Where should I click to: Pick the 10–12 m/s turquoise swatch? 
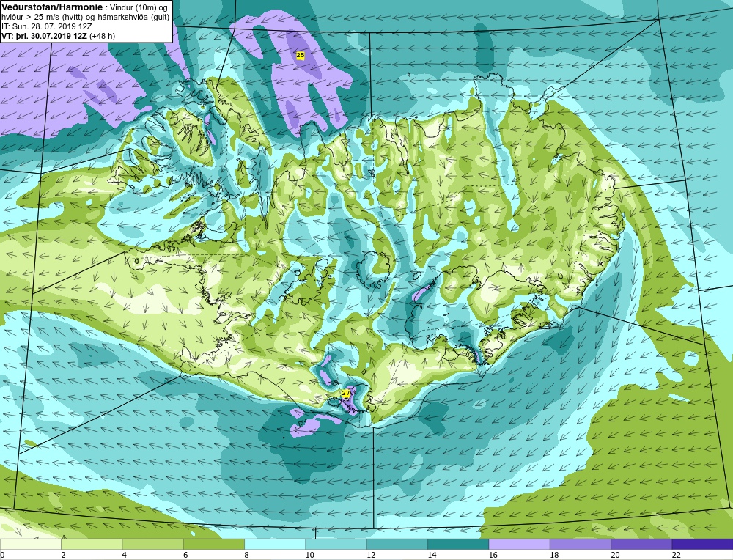[336, 544]
